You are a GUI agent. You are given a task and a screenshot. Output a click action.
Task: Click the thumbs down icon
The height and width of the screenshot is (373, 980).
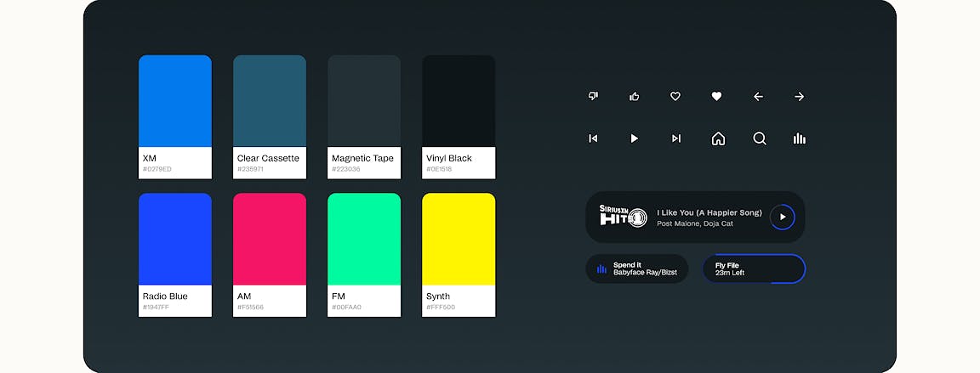click(593, 96)
